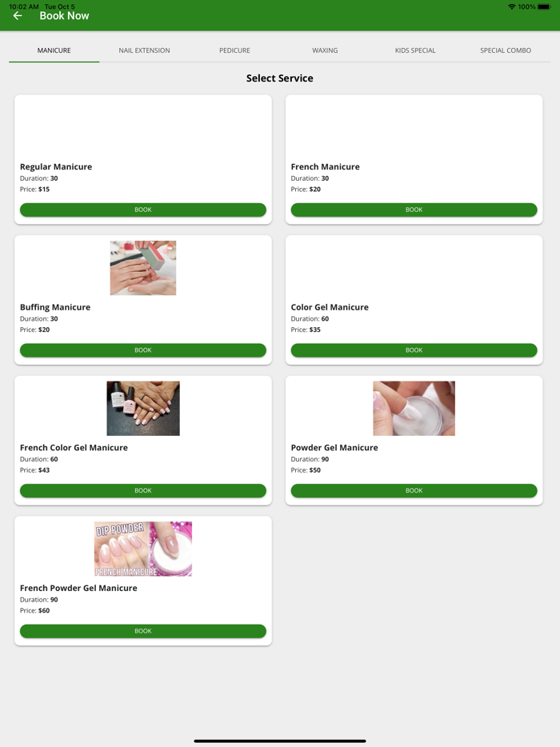The image size is (560, 747).
Task: Tap the French Color Gel Manicure photo
Action: point(143,408)
